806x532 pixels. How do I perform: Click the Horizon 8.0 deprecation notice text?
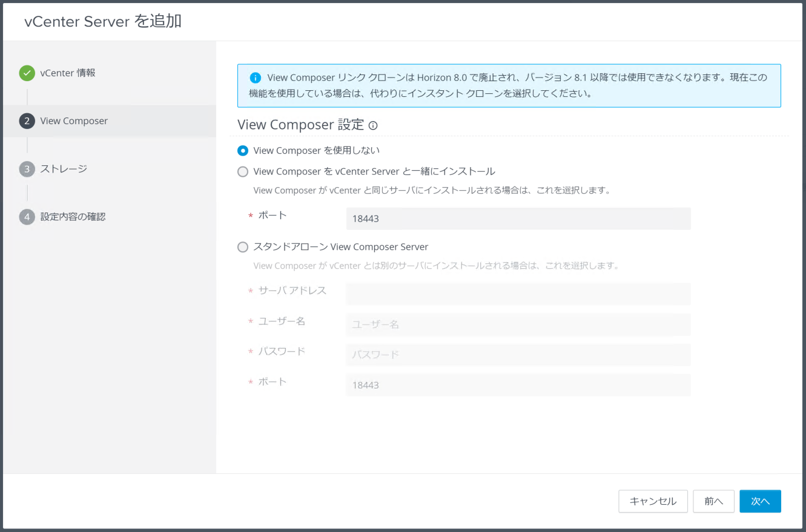point(509,85)
